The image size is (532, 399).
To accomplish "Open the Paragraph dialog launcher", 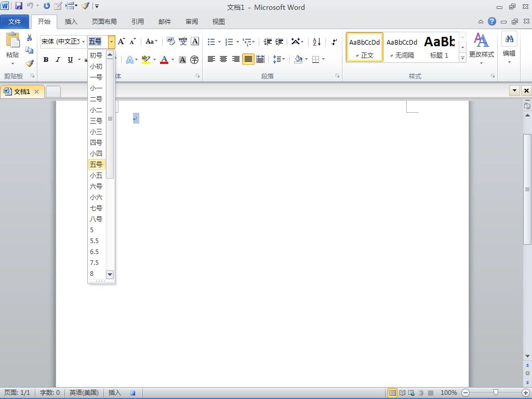I will click(338, 76).
